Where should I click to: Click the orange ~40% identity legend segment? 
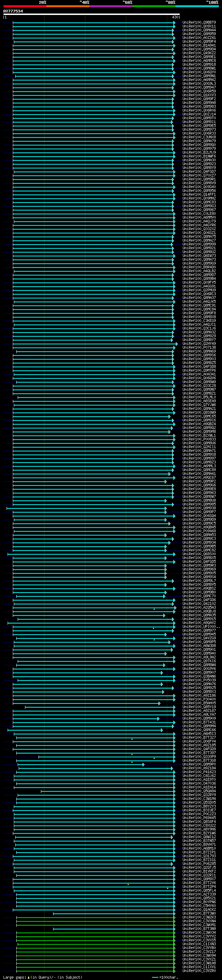tap(68, 6)
